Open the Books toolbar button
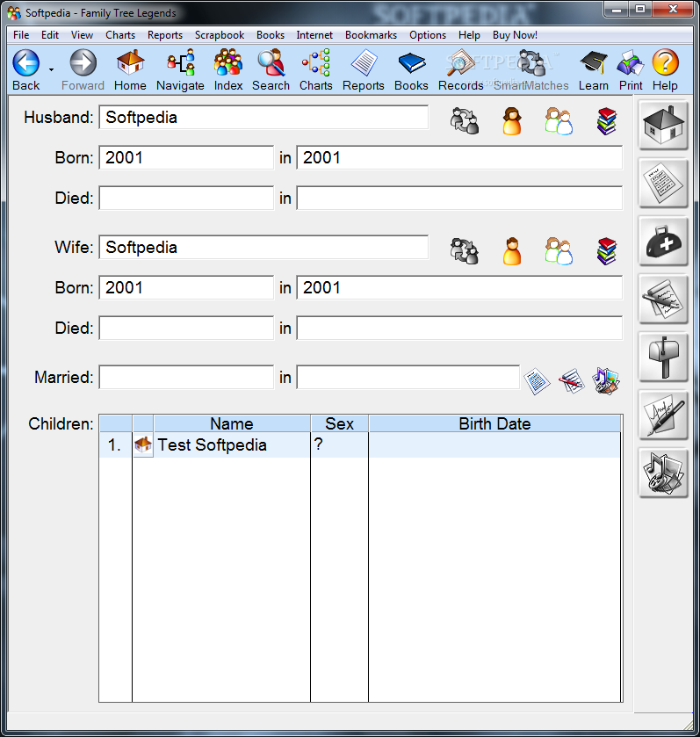Viewport: 700px width, 737px height. (x=412, y=69)
